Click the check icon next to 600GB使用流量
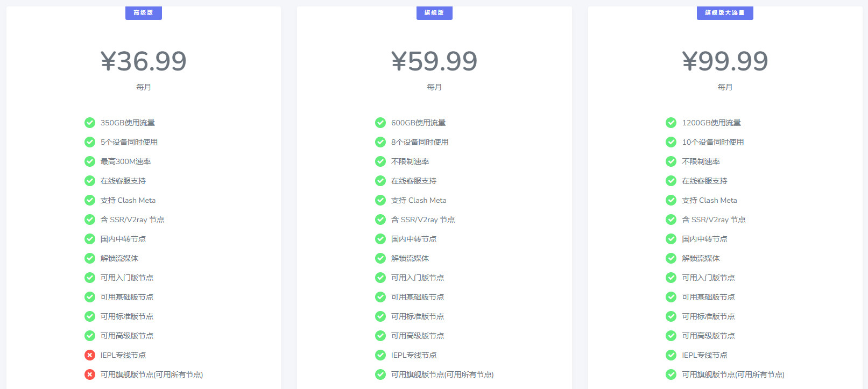Image resolution: width=868 pixels, height=389 pixels. tap(380, 123)
